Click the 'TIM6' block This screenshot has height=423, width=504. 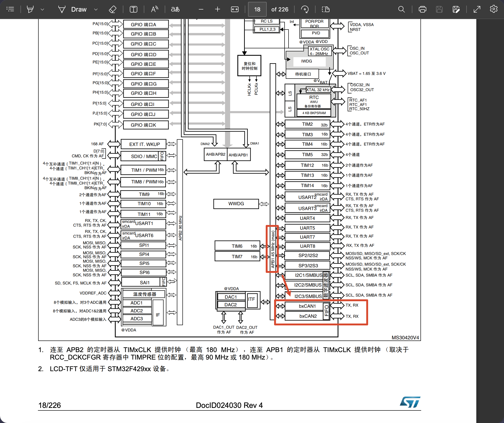click(x=238, y=246)
